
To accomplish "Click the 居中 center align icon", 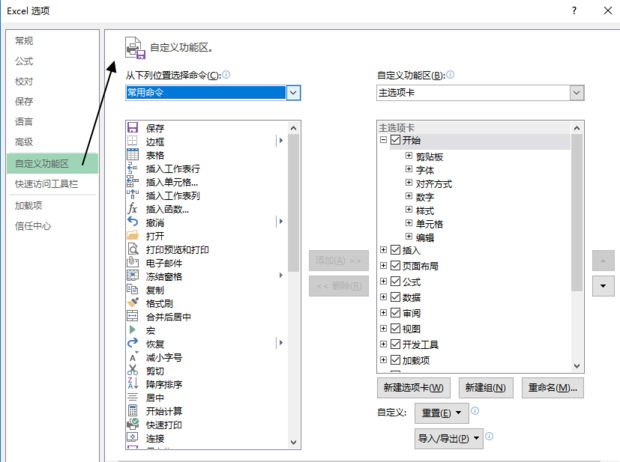I will coord(132,397).
